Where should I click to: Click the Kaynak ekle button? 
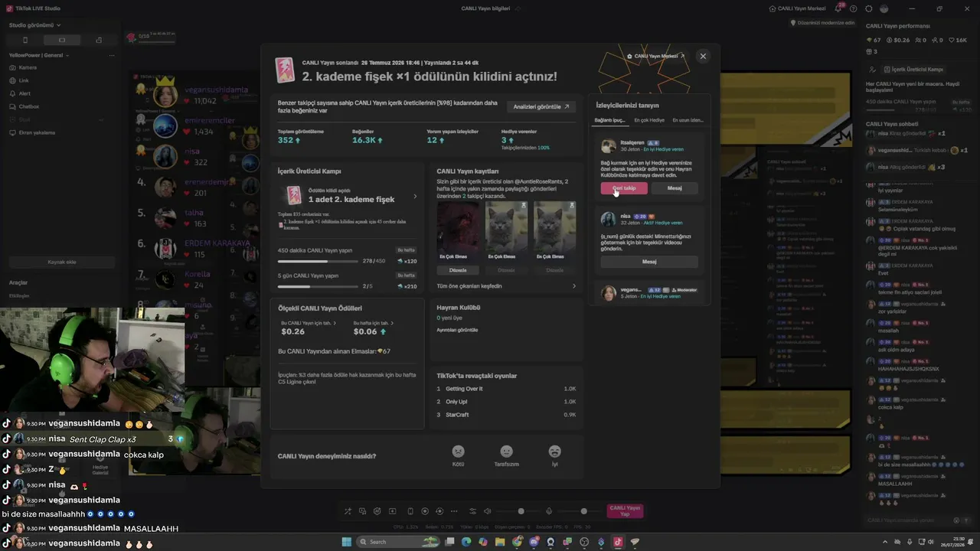pyautogui.click(x=62, y=262)
